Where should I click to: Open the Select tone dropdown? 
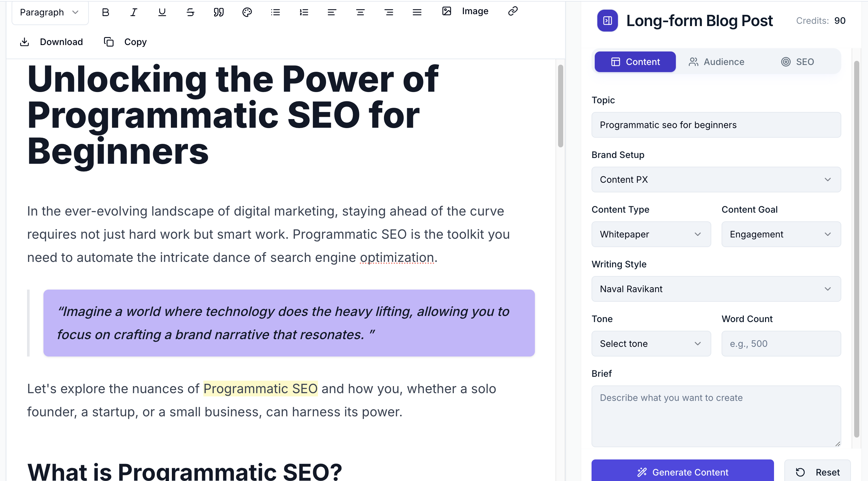[x=651, y=344]
